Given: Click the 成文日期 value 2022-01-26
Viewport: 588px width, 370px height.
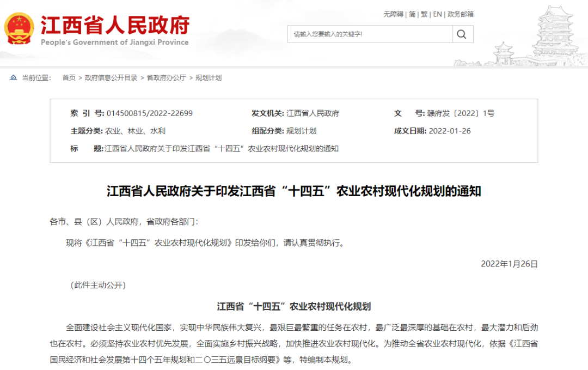Looking at the screenshot, I should [x=450, y=131].
